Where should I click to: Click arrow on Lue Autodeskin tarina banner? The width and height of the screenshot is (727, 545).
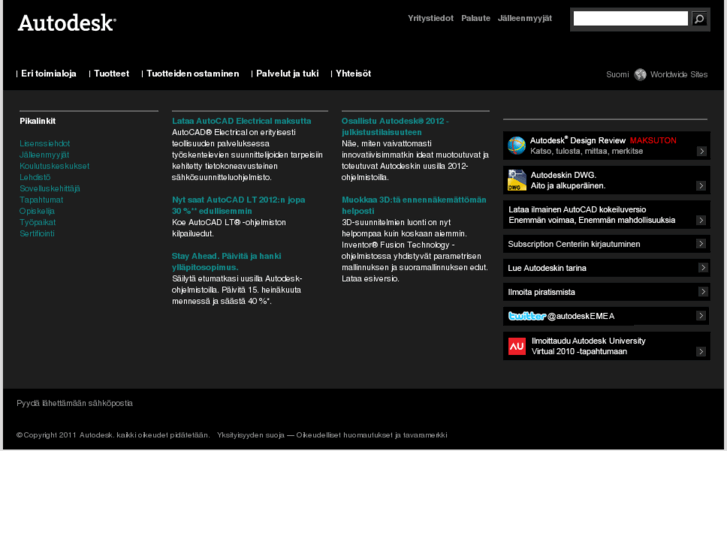[x=703, y=268]
